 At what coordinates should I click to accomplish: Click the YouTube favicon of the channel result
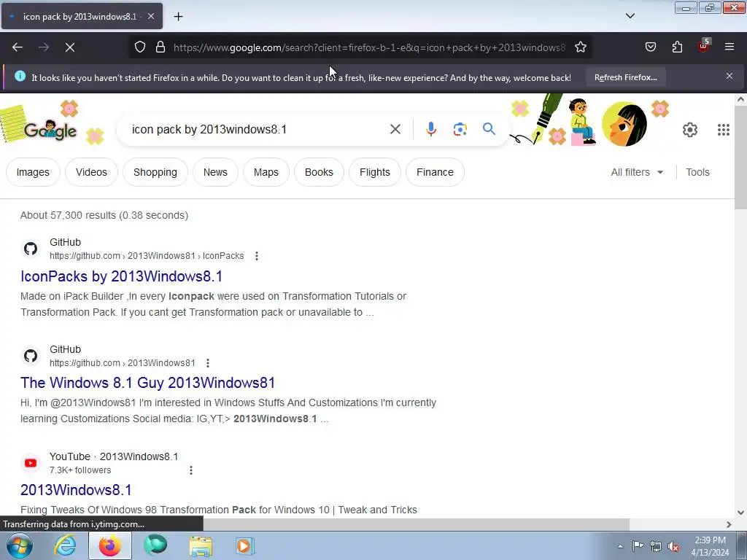tap(31, 463)
